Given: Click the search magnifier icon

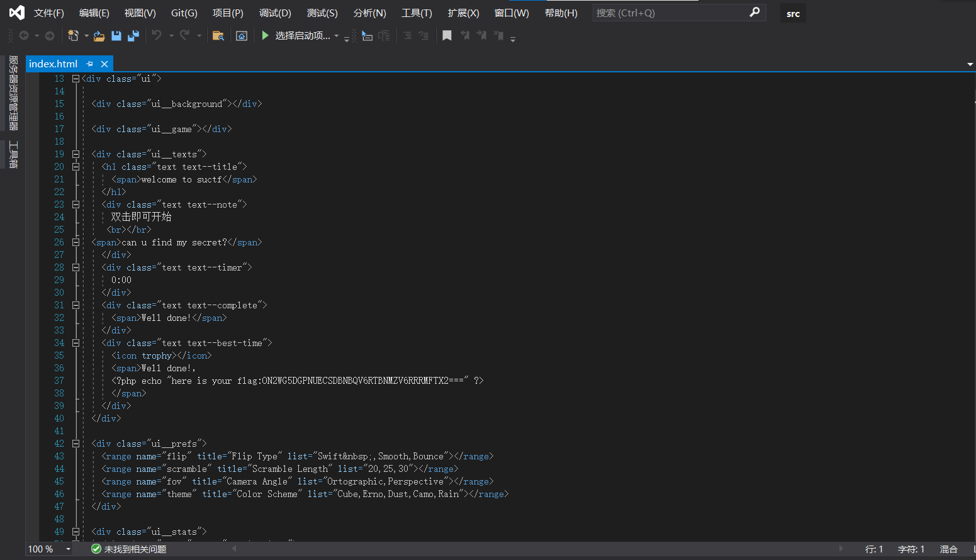Looking at the screenshot, I should pos(754,13).
